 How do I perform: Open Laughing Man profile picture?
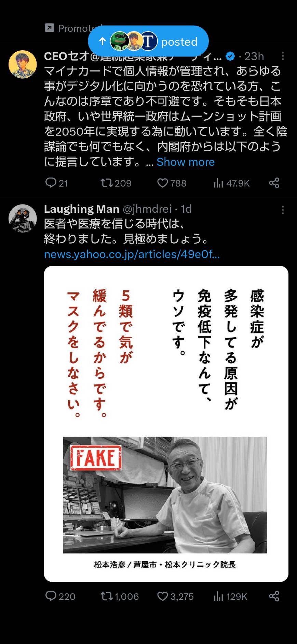[23, 219]
